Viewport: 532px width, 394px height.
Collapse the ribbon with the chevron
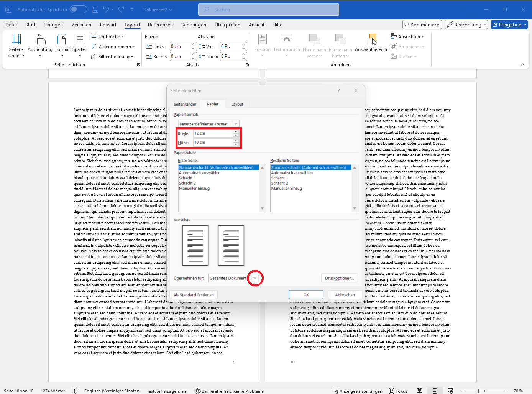522,65
